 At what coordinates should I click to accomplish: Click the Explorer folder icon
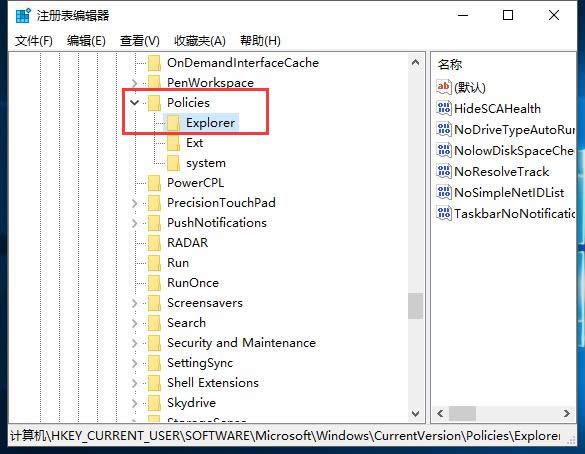click(173, 123)
